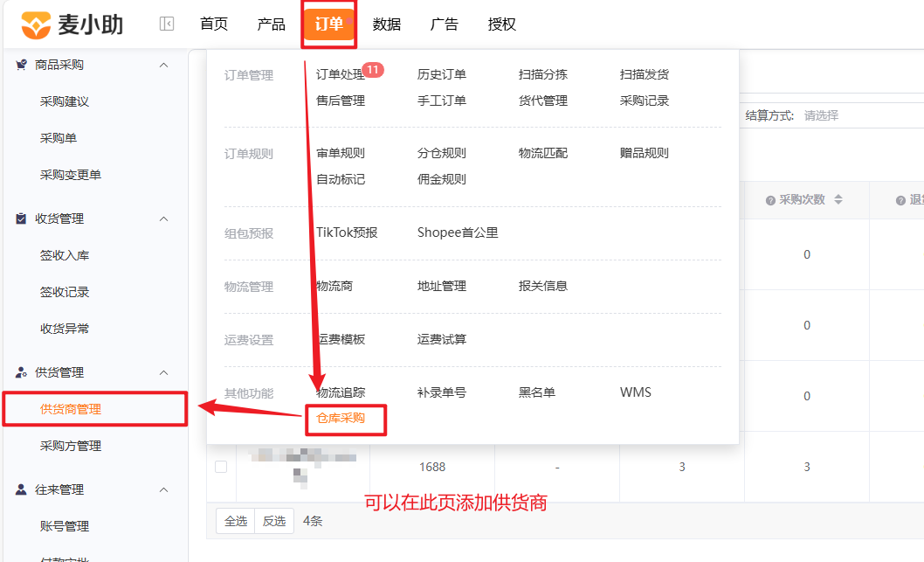Collapse the 商品采购 section chevron
Screen dimensions: 924x562
coord(164,65)
